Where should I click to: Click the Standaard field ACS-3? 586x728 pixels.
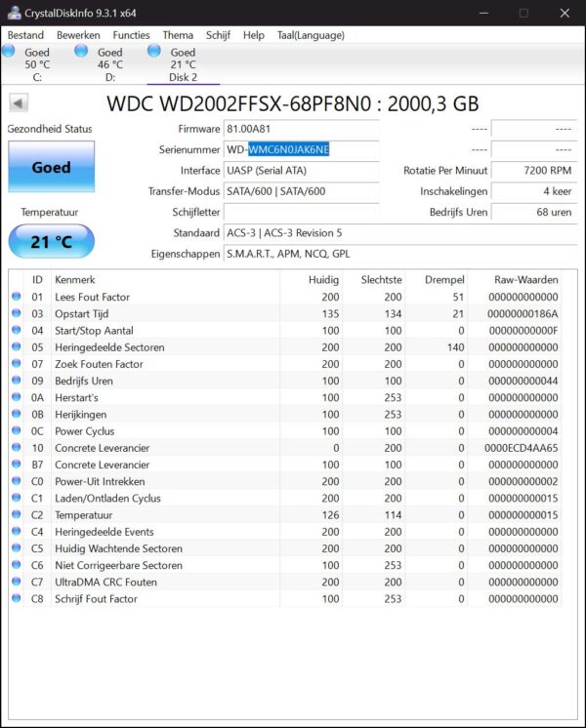tap(400, 233)
